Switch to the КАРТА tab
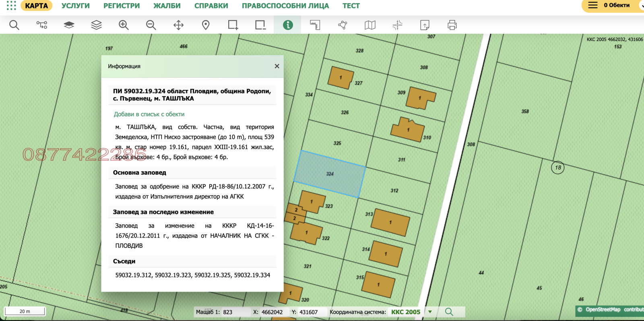Viewport: 644px width, 321px height. 36,6
